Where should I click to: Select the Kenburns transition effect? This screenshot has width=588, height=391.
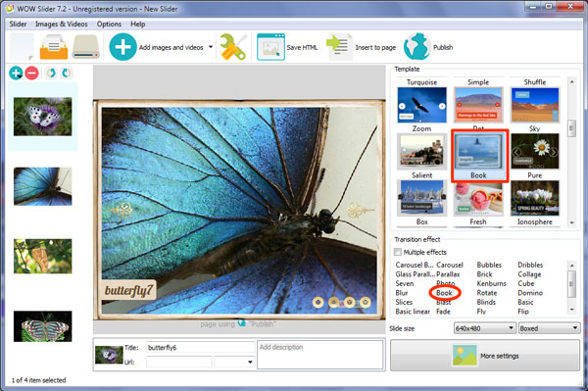[491, 283]
